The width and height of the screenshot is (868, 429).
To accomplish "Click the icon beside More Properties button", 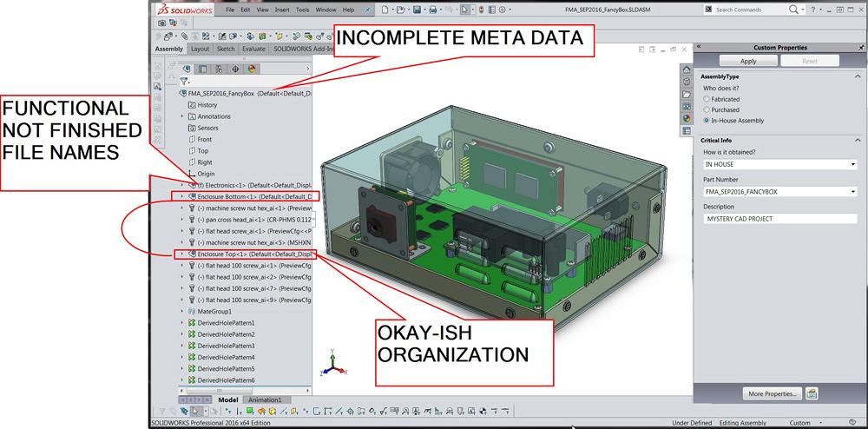I will tap(812, 393).
